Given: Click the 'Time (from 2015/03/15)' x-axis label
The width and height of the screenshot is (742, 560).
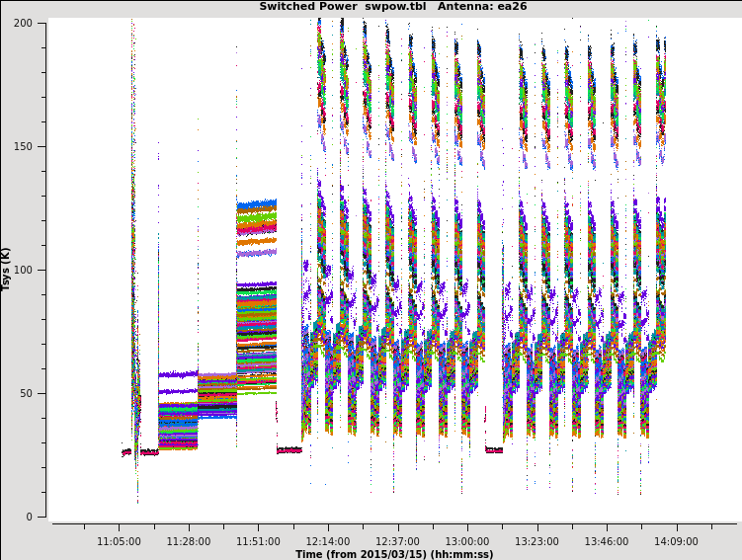Looking at the screenshot, I should [x=394, y=554].
